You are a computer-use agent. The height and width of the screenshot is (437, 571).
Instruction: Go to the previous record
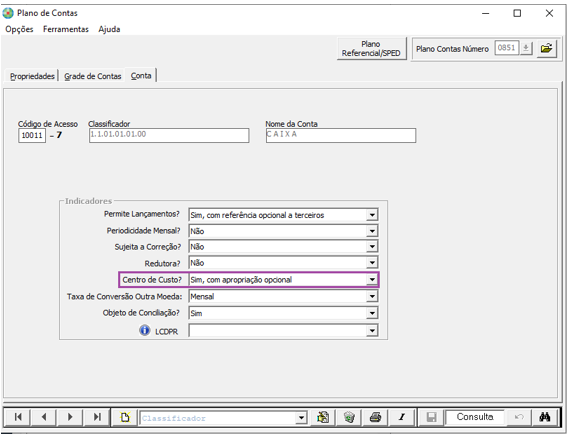coord(44,417)
